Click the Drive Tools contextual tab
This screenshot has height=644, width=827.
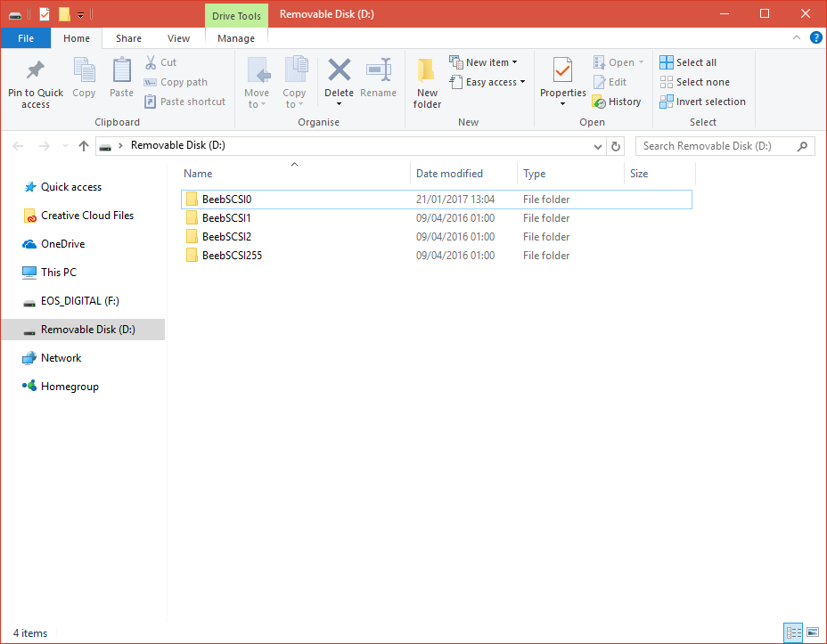(x=236, y=16)
